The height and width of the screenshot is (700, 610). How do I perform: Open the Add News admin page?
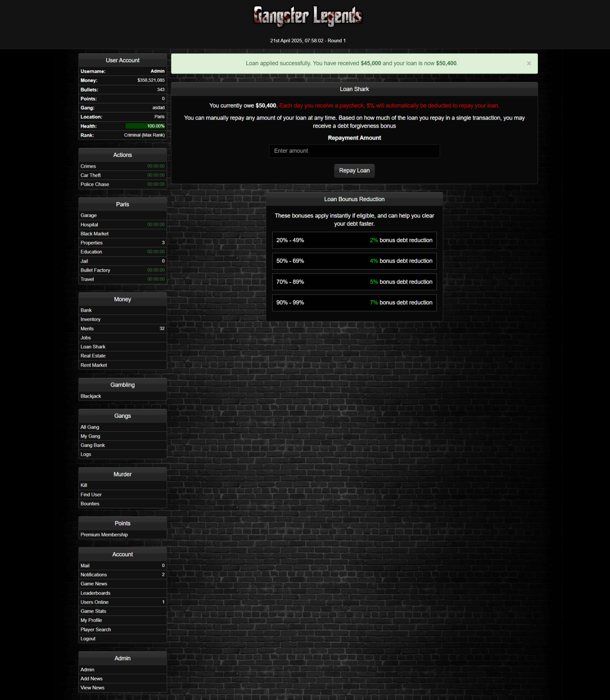point(91,678)
